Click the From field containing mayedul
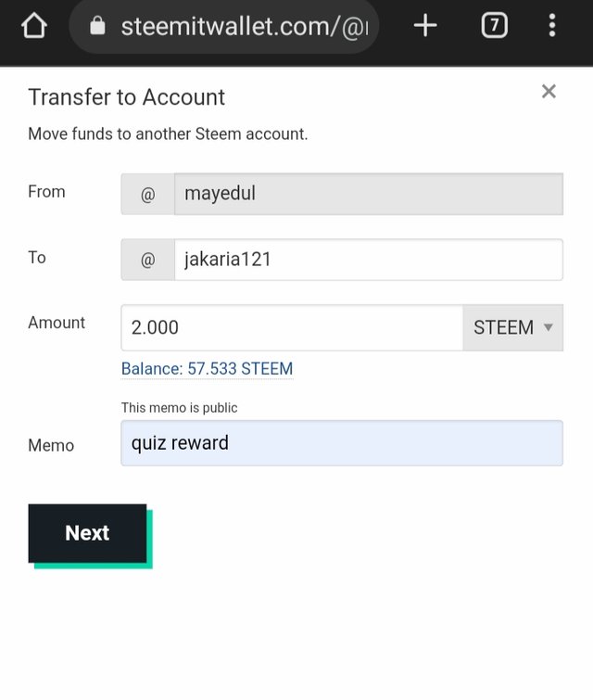Screen dimensions: 593x700 [x=368, y=194]
